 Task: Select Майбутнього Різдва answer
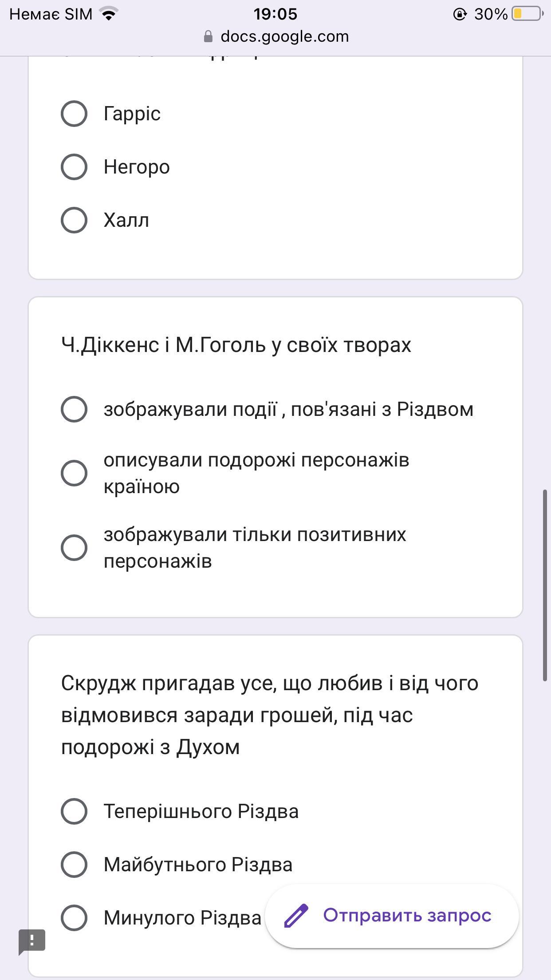pyautogui.click(x=74, y=865)
